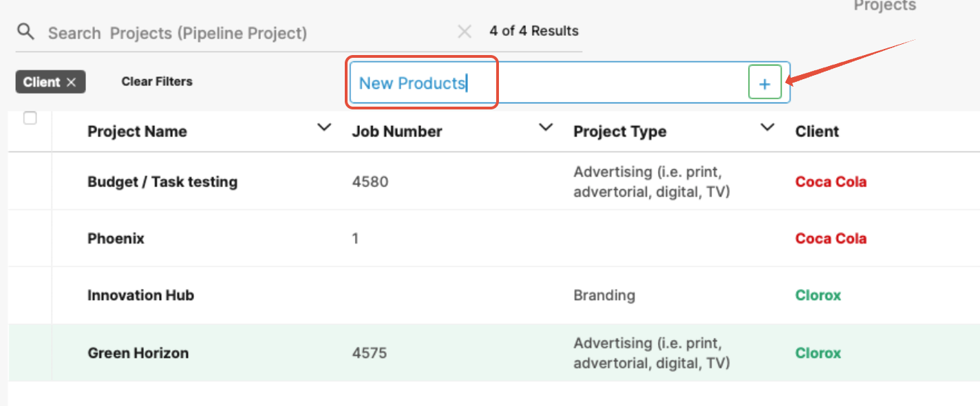Focus the Search Projects input field
Viewport: 980px width, 406px height.
(x=248, y=32)
